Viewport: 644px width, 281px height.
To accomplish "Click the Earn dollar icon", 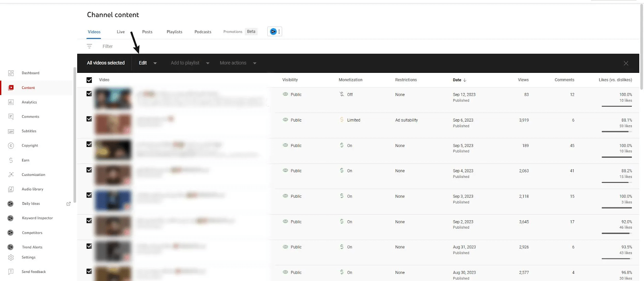I will 11,160.
